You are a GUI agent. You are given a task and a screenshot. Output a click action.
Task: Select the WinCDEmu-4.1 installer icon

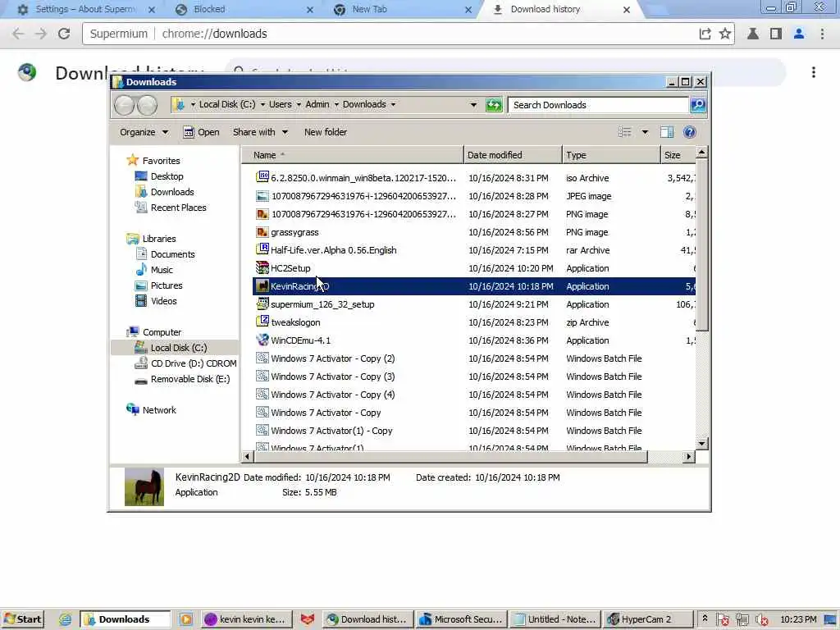pyautogui.click(x=262, y=340)
